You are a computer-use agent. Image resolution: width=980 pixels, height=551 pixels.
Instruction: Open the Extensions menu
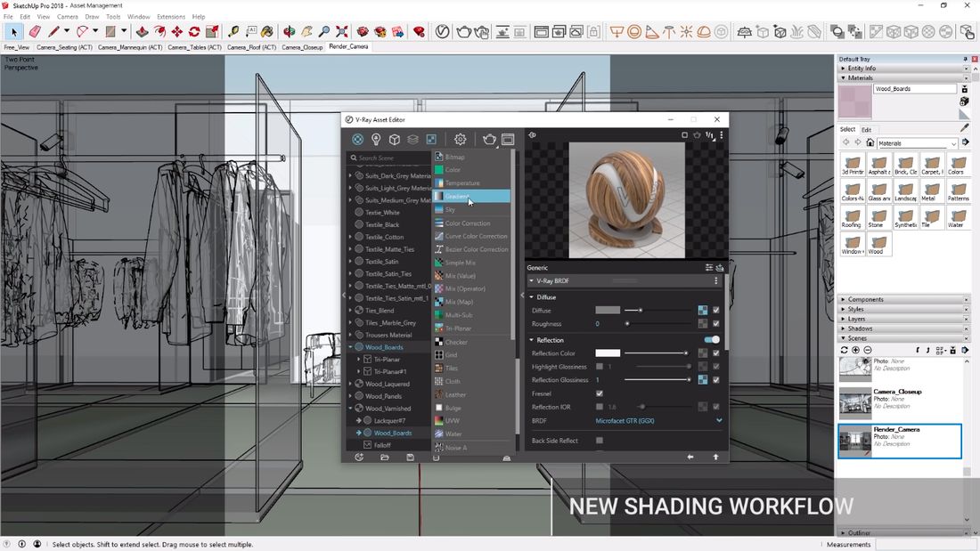(169, 15)
